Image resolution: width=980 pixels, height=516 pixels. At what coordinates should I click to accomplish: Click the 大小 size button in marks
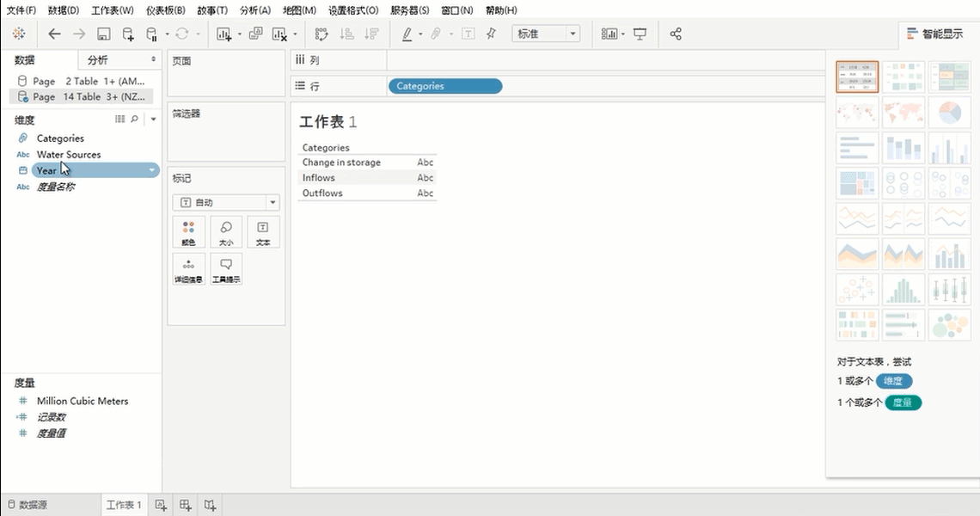[225, 233]
